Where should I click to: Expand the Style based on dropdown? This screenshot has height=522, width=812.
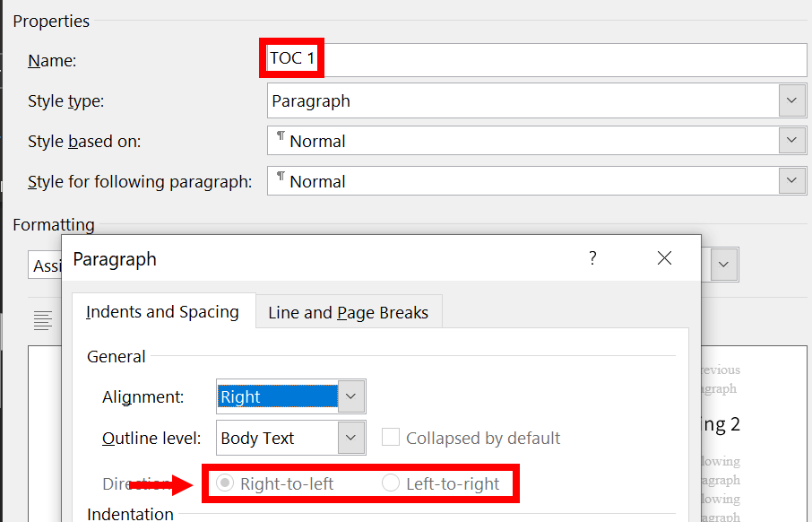pos(791,140)
